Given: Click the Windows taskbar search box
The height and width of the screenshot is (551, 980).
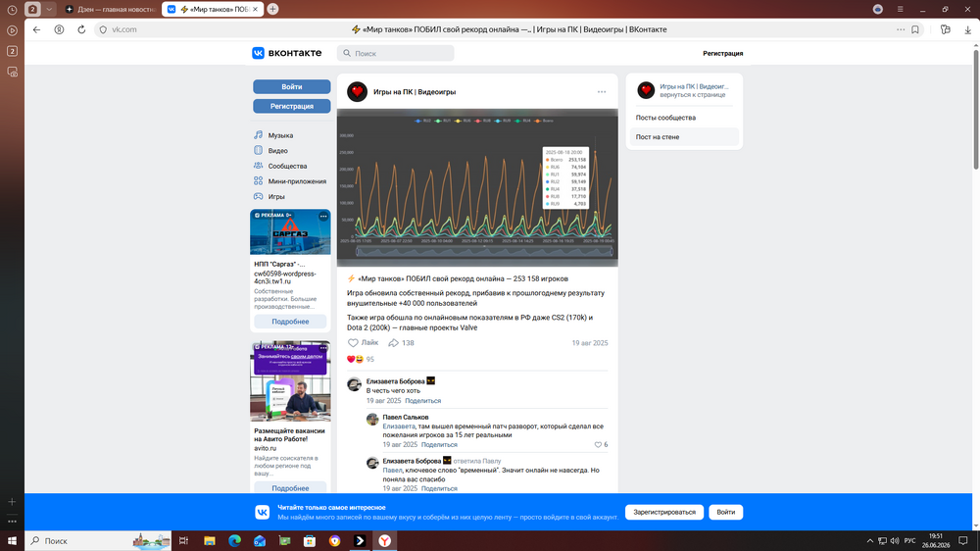Looking at the screenshot, I should pos(100,540).
